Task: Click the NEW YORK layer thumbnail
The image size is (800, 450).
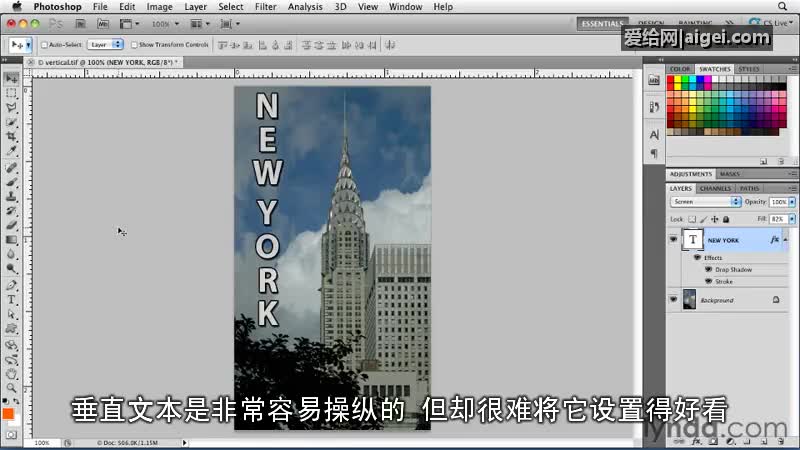Action: [x=692, y=240]
